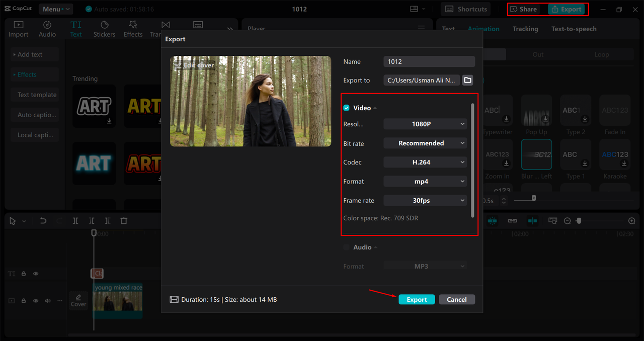Viewport: 644px width, 341px height.
Task: Switch to the Text-to-speech tab
Action: tap(574, 29)
